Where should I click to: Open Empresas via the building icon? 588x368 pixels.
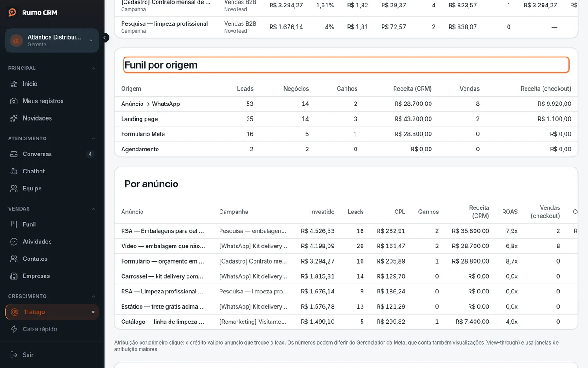(14, 276)
